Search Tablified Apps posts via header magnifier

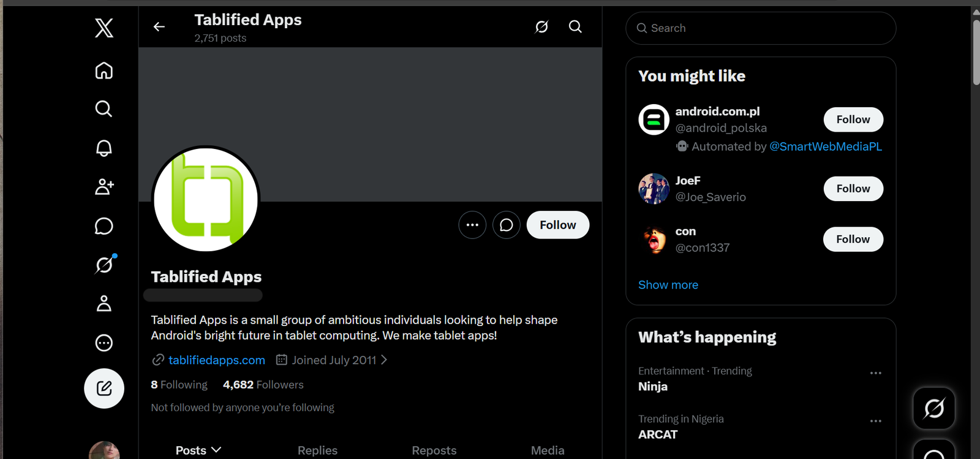(x=575, y=26)
